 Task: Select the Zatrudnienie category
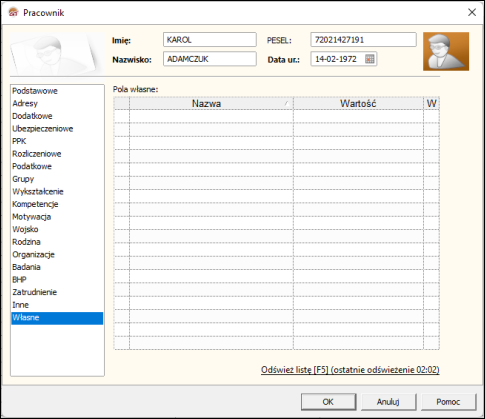(35, 292)
